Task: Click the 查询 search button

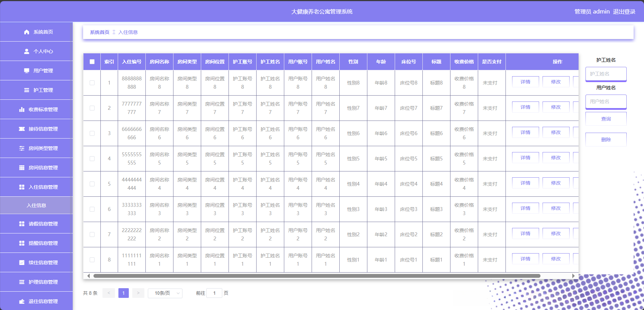Action: click(606, 119)
